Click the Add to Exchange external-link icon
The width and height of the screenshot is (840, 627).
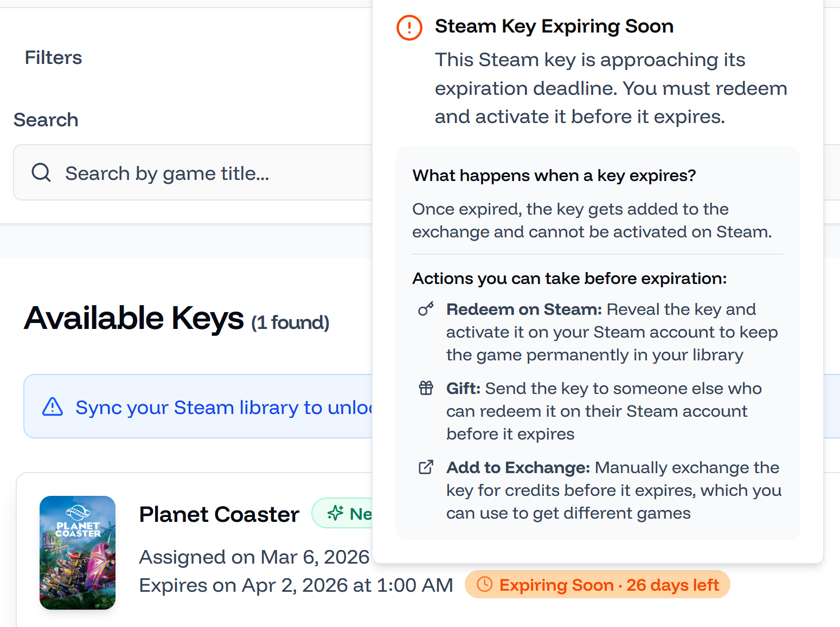coord(426,467)
